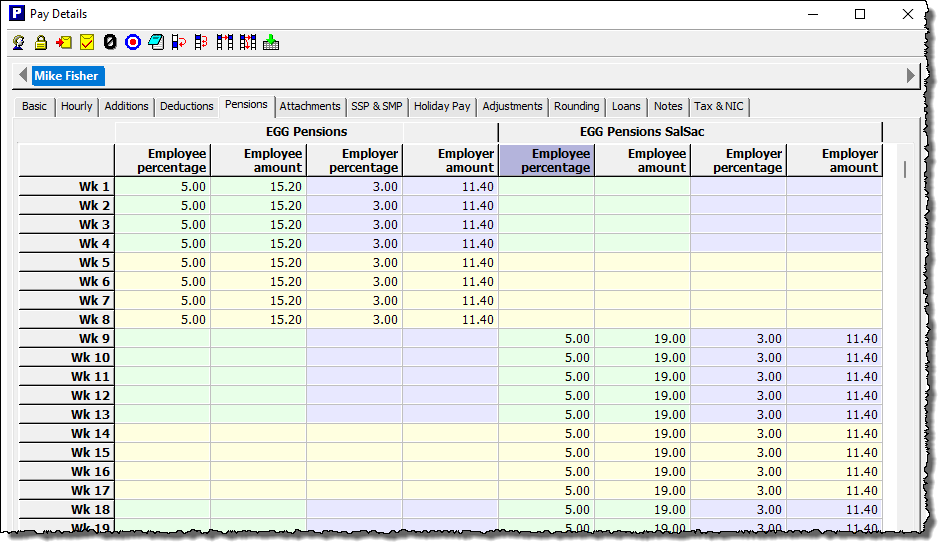The height and width of the screenshot is (551, 946).
Task: Click the Pay Details window P icon
Action: point(17,13)
